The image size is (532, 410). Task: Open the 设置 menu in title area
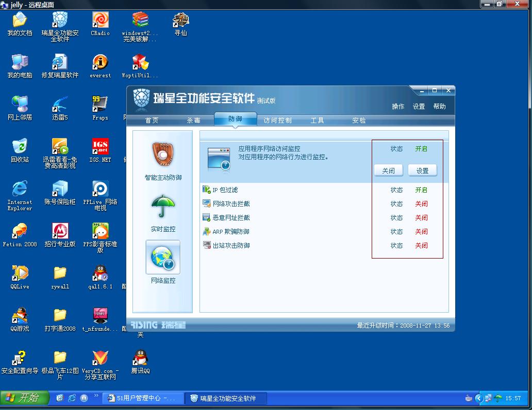tap(419, 106)
